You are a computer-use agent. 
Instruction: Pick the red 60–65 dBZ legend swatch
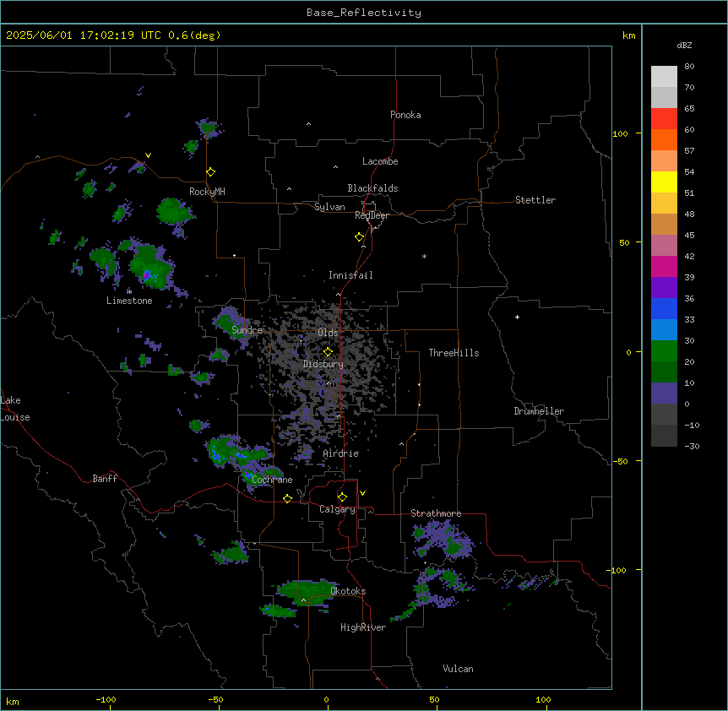click(664, 119)
